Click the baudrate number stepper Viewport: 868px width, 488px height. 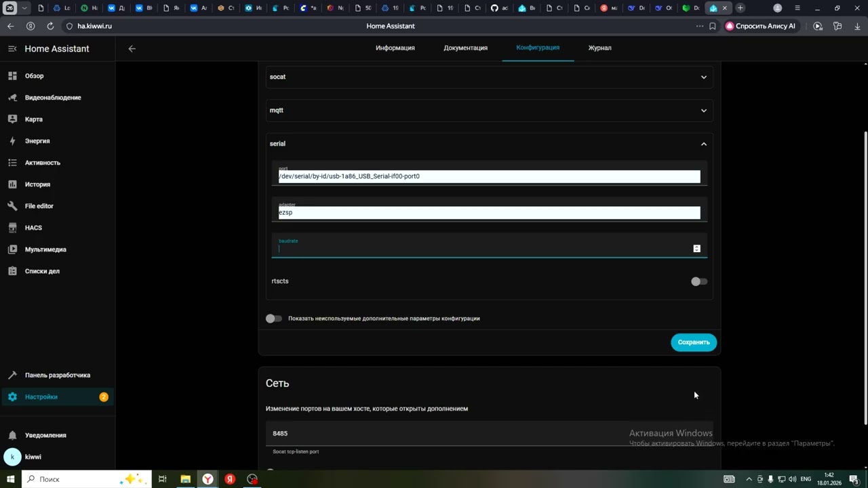[x=696, y=249]
